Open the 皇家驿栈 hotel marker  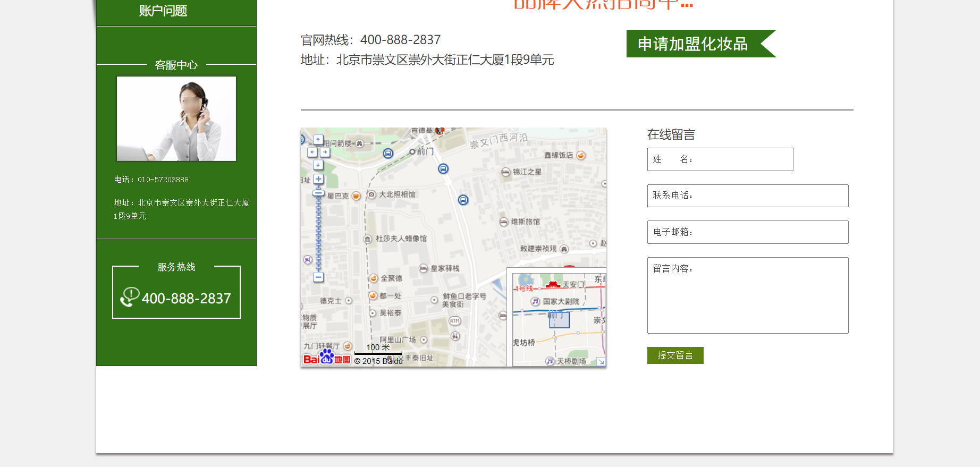[x=424, y=268]
